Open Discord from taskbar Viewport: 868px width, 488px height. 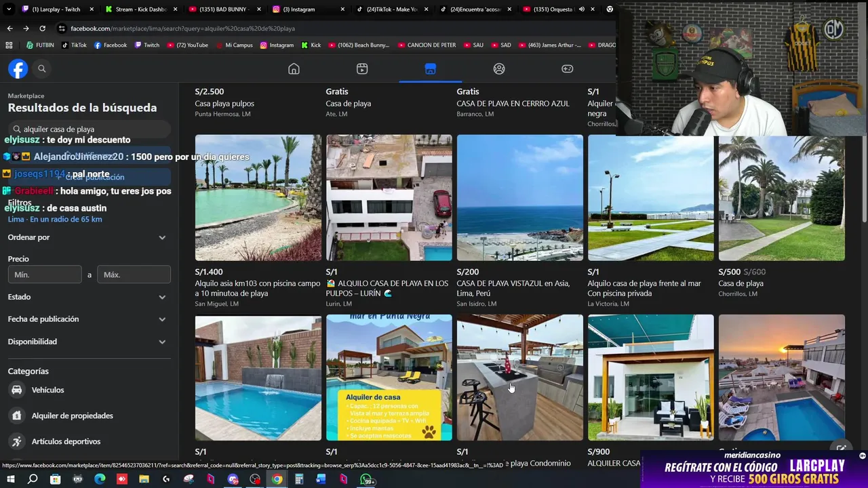(233, 479)
